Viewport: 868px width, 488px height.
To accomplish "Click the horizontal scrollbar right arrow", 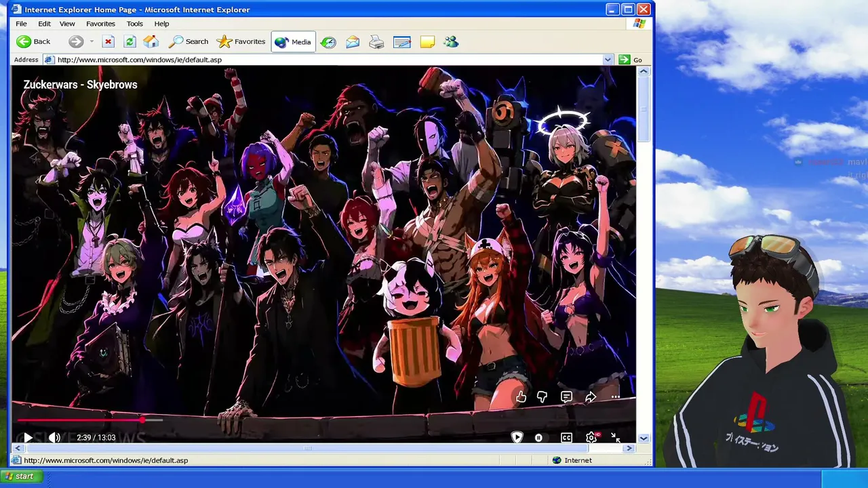I will coord(629,448).
